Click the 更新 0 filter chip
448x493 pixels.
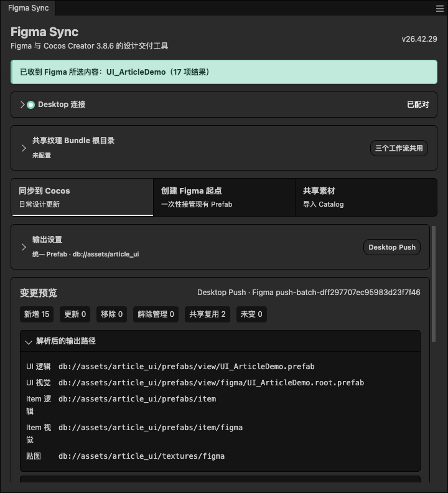(x=75, y=314)
